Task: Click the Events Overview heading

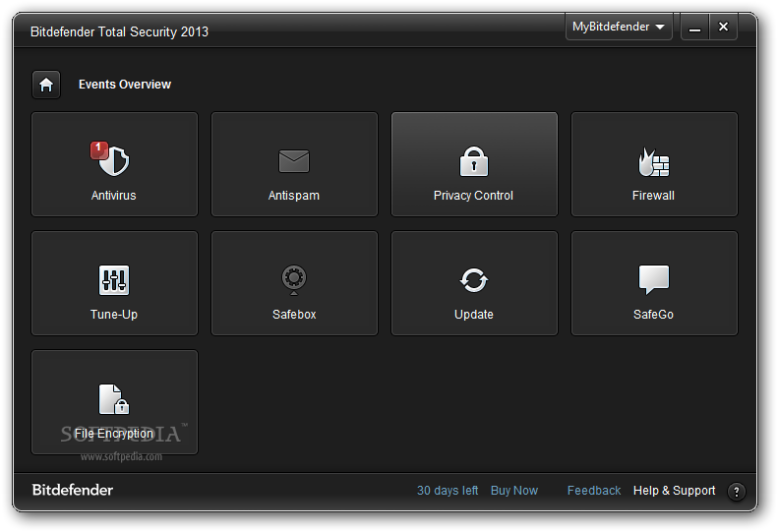Action: click(125, 85)
